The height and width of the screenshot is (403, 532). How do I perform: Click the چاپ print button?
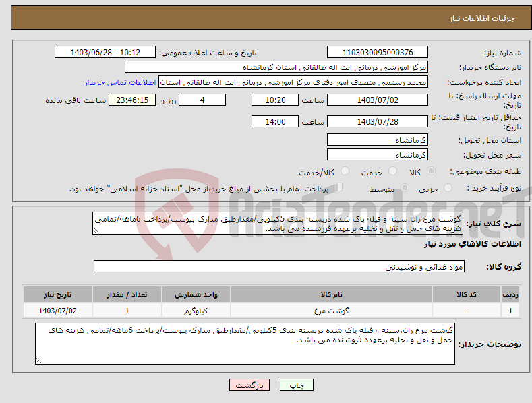coord(297,385)
